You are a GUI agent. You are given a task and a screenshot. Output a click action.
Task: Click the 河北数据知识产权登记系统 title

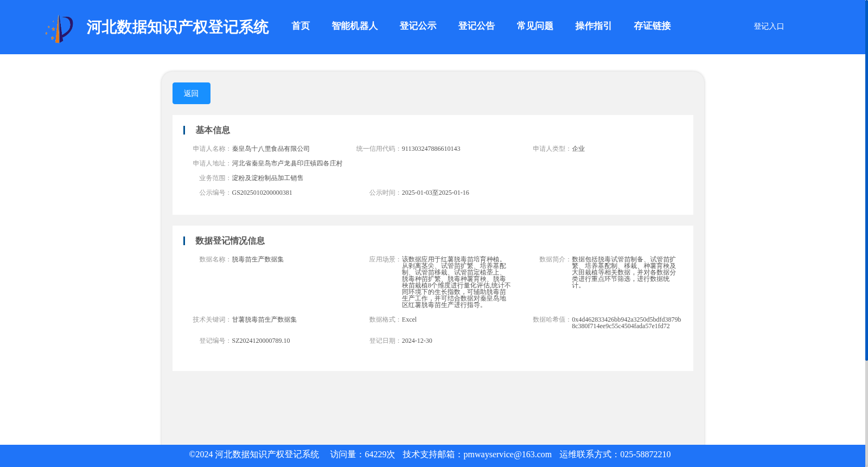[x=177, y=27]
